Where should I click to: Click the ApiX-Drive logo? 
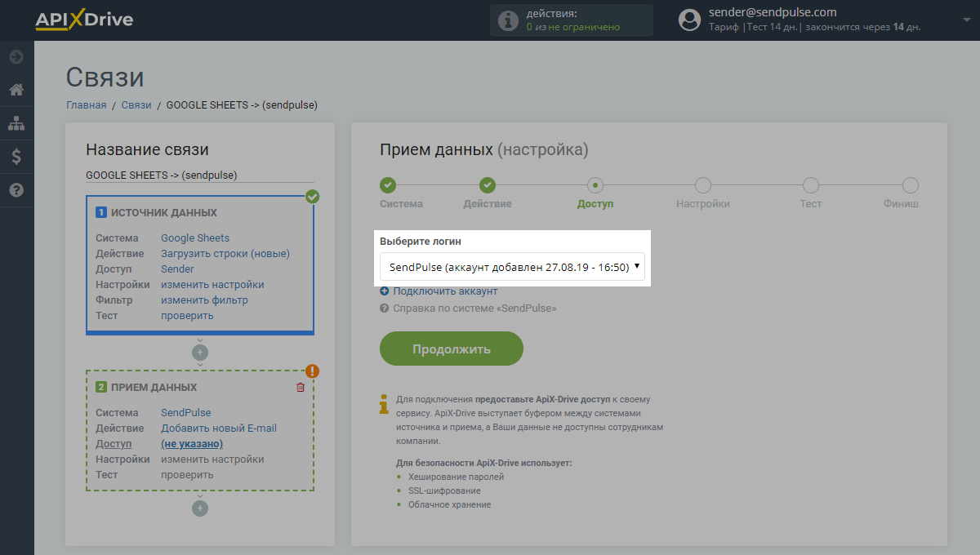coord(84,20)
